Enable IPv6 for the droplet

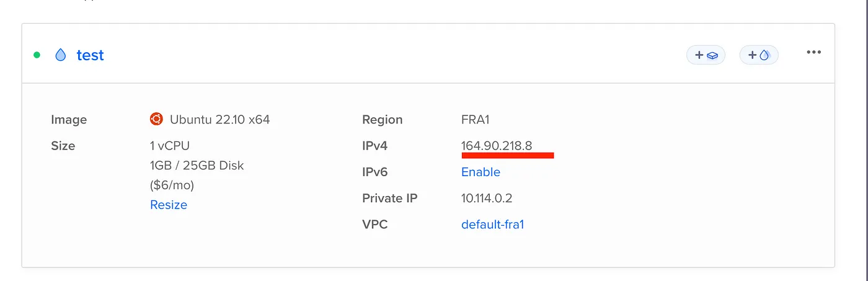pyautogui.click(x=480, y=172)
